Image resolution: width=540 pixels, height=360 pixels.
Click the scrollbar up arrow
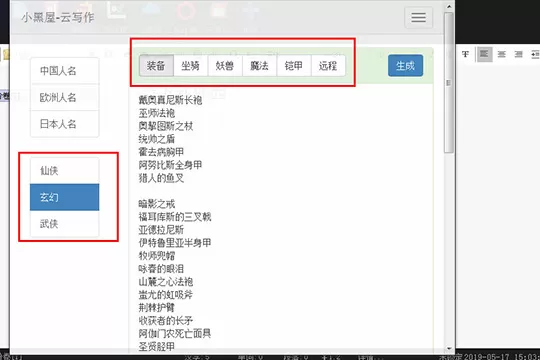click(x=449, y=6)
